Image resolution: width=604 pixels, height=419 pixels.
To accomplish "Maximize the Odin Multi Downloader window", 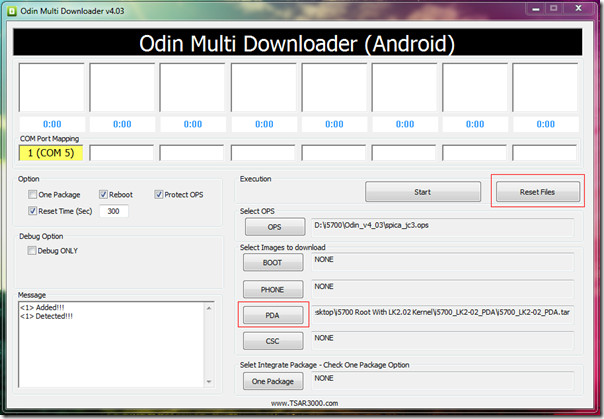I will pyautogui.click(x=554, y=8).
